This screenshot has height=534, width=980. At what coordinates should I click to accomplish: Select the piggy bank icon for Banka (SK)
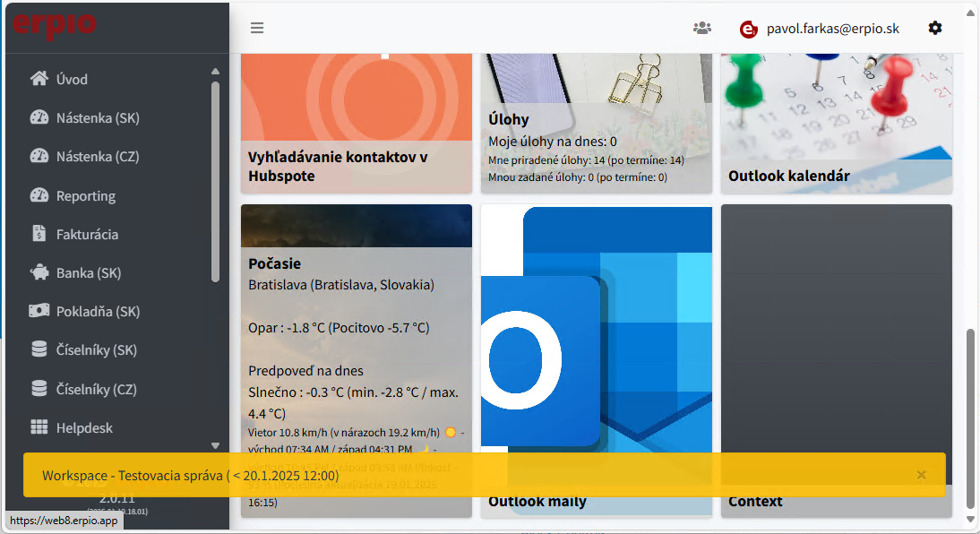point(39,272)
